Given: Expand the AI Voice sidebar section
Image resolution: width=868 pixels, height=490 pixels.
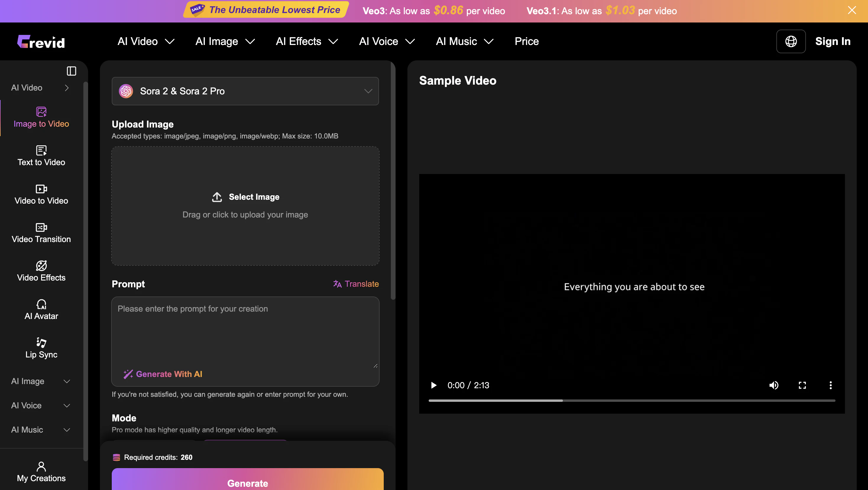Looking at the screenshot, I should pos(41,405).
